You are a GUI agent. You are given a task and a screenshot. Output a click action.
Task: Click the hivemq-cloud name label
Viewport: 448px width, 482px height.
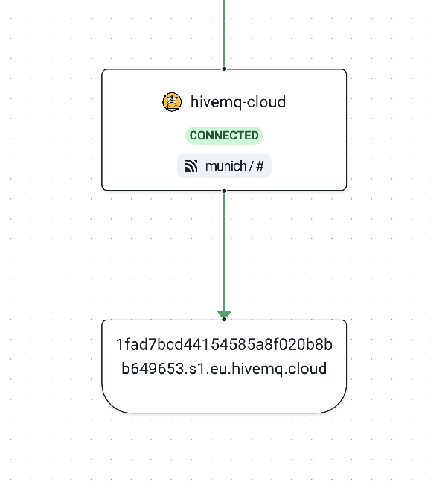(237, 102)
